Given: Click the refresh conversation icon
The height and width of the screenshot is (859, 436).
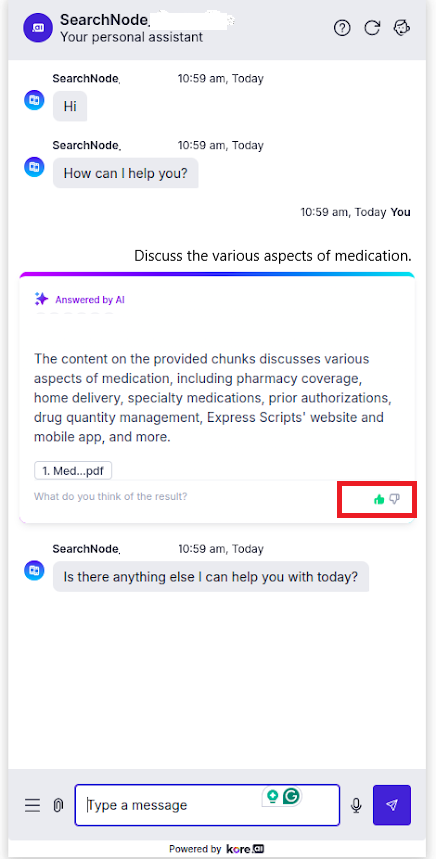Looking at the screenshot, I should click(372, 28).
